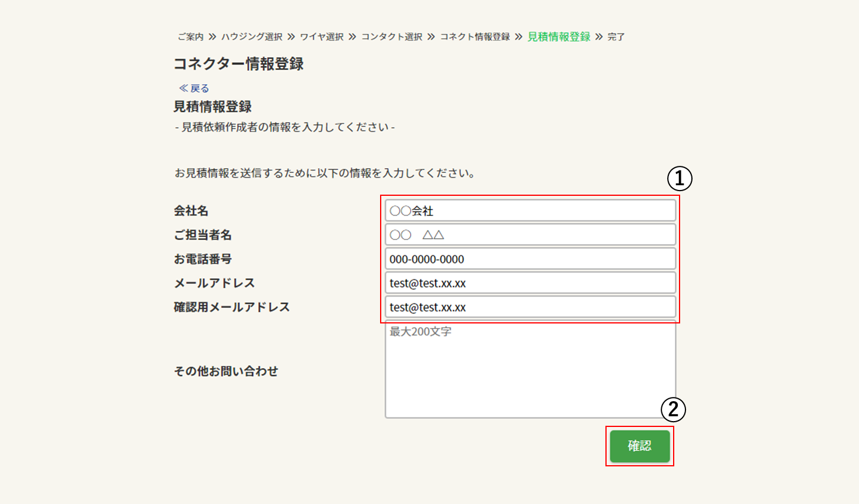Click the メールアドレス input box
The image size is (859, 504).
pyautogui.click(x=530, y=283)
